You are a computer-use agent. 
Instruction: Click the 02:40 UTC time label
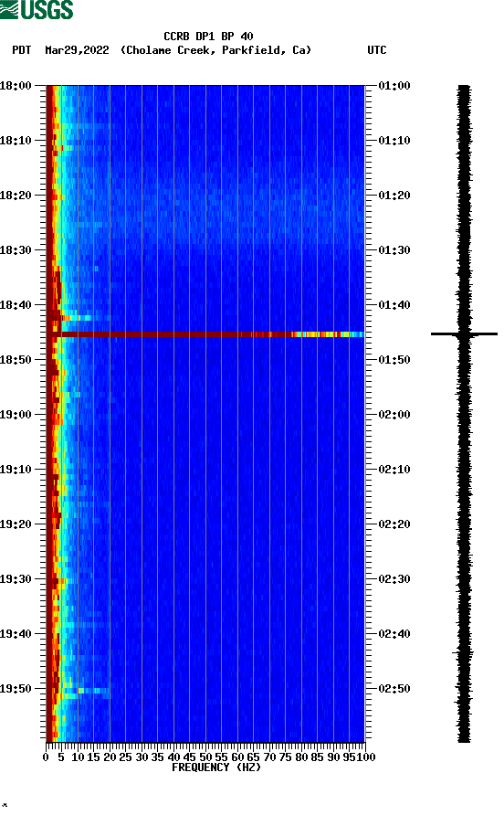click(394, 634)
